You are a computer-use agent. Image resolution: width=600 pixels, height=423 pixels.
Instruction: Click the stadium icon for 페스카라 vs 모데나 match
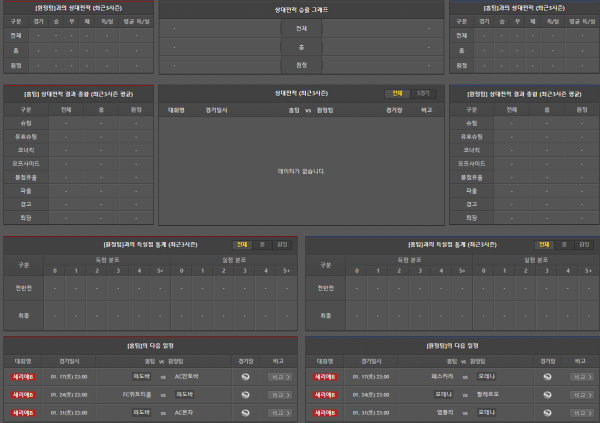[x=547, y=377]
